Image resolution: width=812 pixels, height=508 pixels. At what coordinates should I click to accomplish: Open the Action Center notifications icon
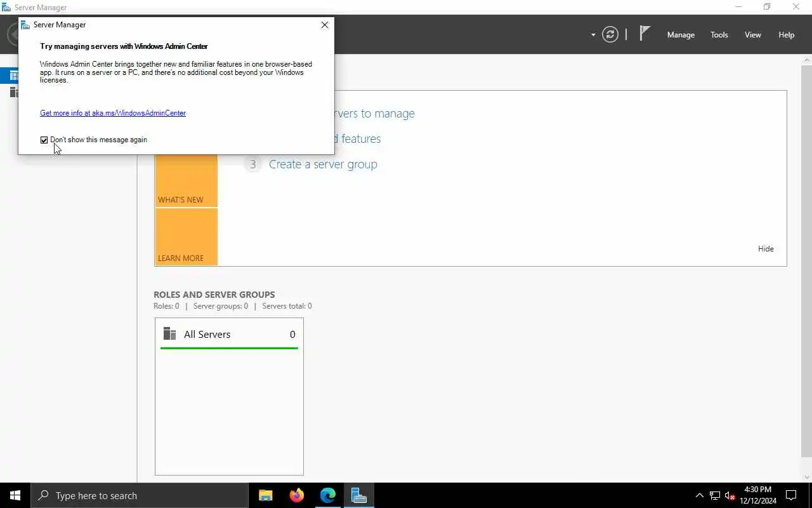click(x=791, y=495)
